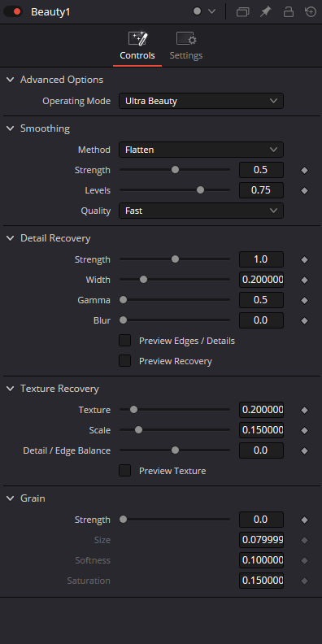Image resolution: width=322 pixels, height=644 pixels.
Task: Click the Levels slider handle
Action: pos(200,189)
